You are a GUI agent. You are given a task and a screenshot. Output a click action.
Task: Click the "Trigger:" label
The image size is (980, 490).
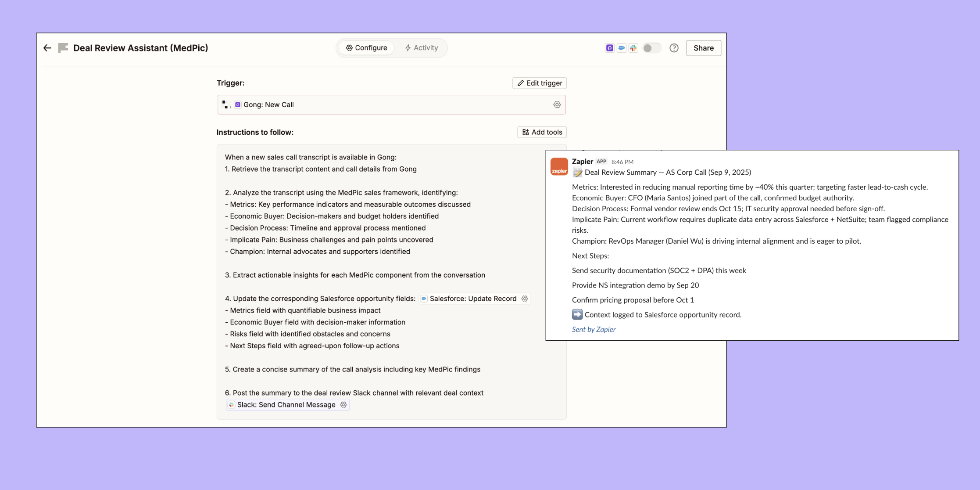tap(231, 83)
